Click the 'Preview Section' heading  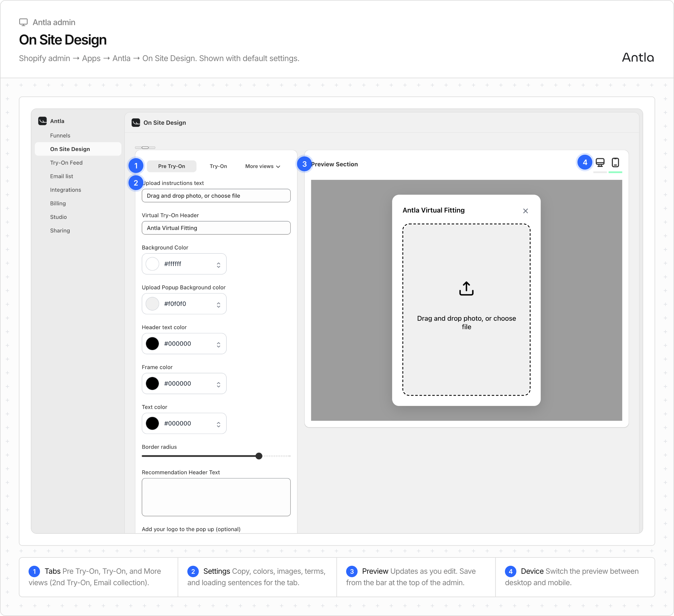point(334,164)
